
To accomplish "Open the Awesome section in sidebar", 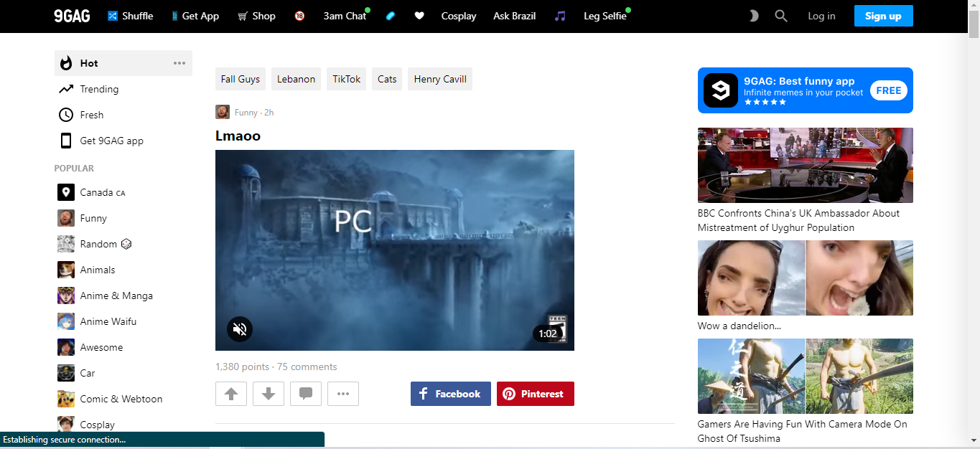I will point(123,347).
